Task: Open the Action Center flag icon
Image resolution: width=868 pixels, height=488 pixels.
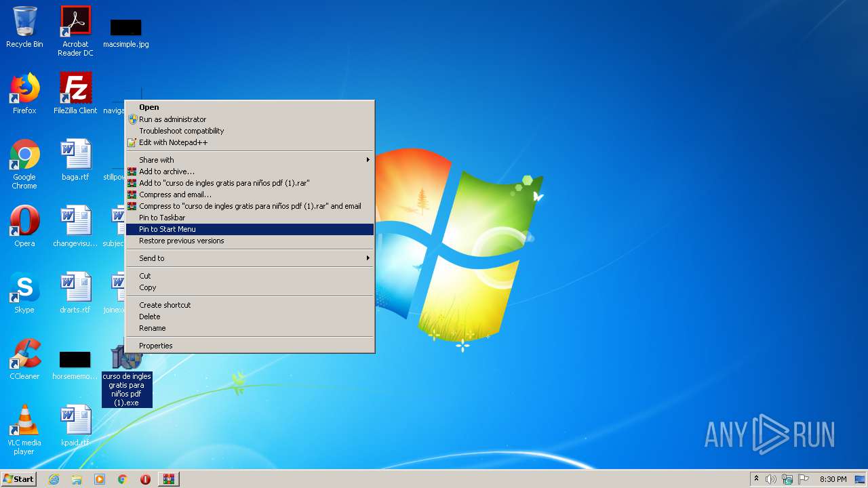Action: (x=804, y=479)
